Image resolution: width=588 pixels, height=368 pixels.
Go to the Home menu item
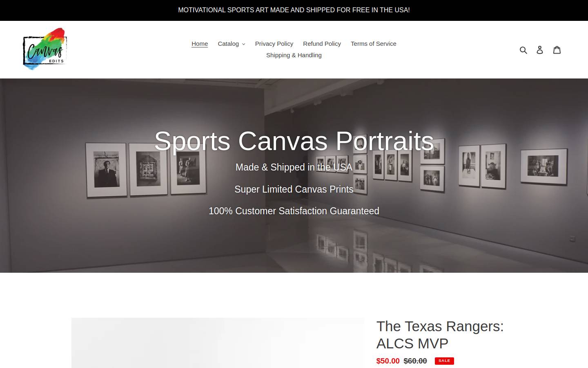pyautogui.click(x=200, y=44)
